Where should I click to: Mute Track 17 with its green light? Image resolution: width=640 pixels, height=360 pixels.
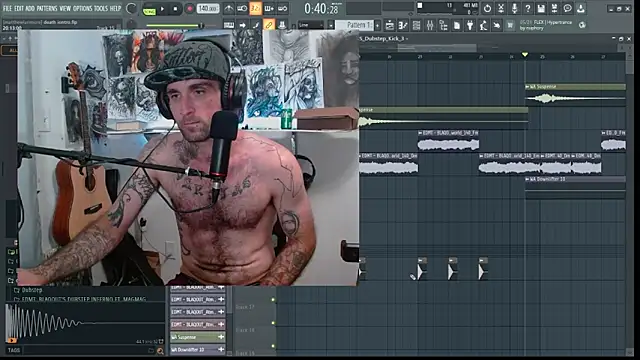pyautogui.click(x=273, y=300)
